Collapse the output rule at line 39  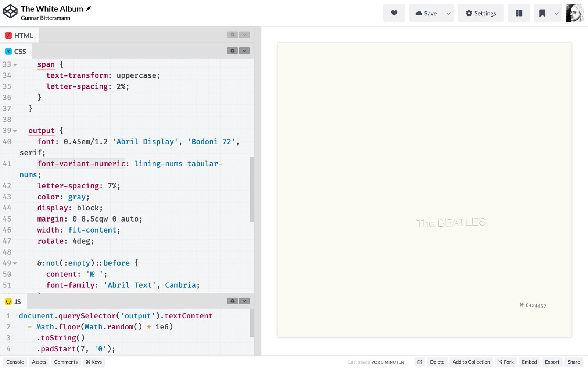[15, 131]
